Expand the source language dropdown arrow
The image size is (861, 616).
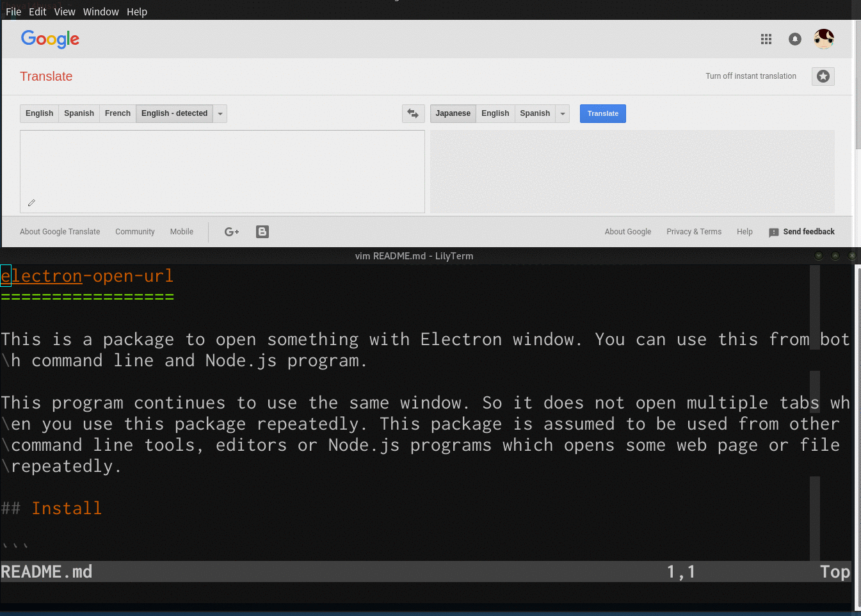point(220,113)
